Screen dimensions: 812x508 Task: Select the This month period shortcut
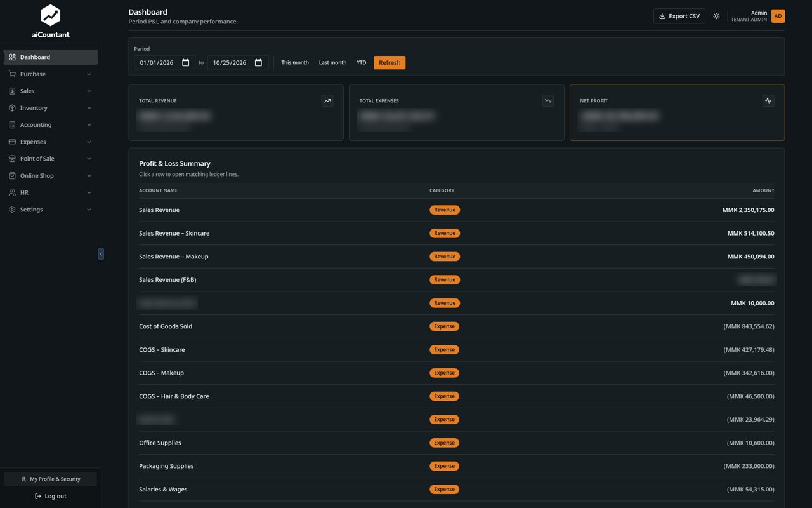(295, 63)
